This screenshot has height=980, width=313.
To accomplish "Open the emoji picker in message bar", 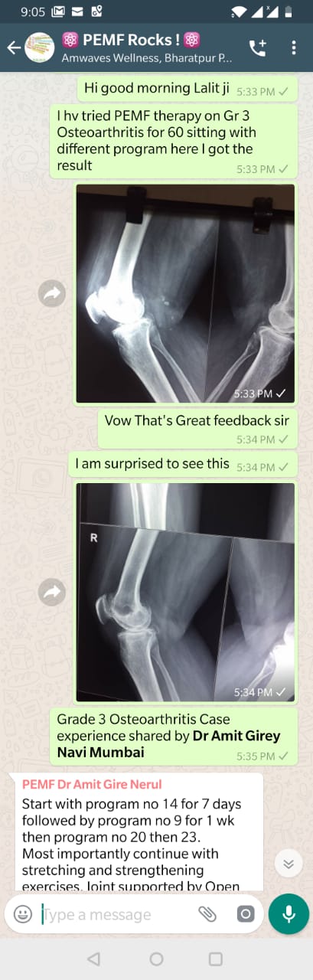I will 24,913.
